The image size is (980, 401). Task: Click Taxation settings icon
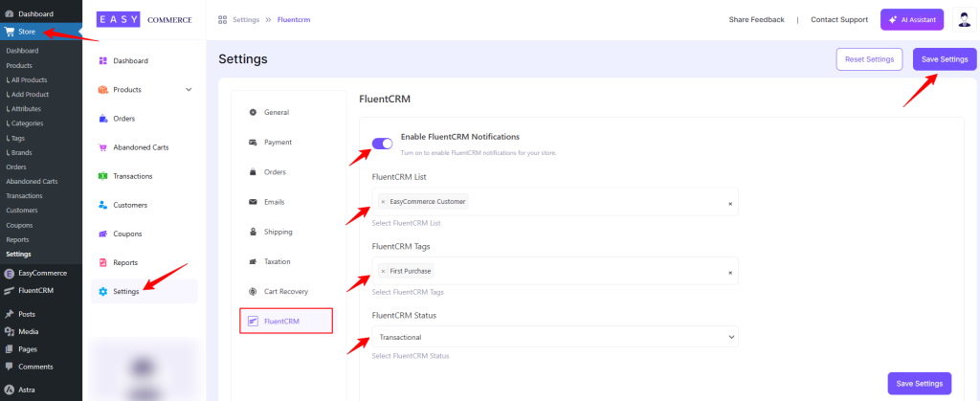click(253, 261)
